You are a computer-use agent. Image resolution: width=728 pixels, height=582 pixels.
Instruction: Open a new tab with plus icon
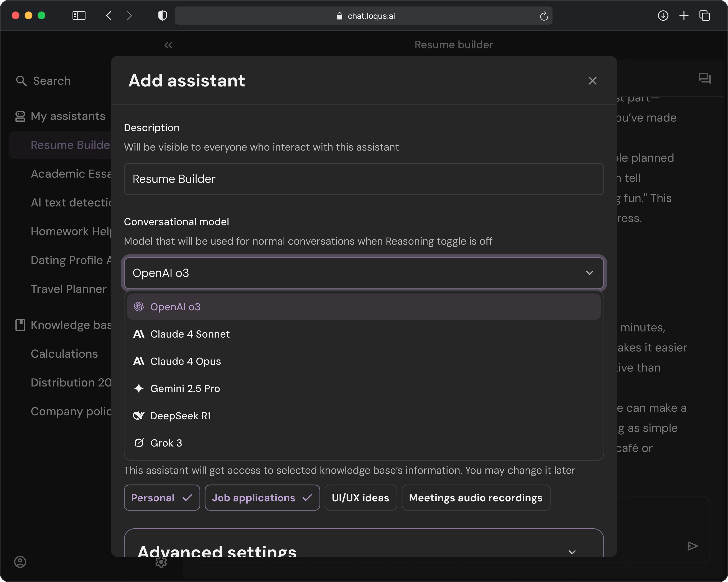coord(684,16)
